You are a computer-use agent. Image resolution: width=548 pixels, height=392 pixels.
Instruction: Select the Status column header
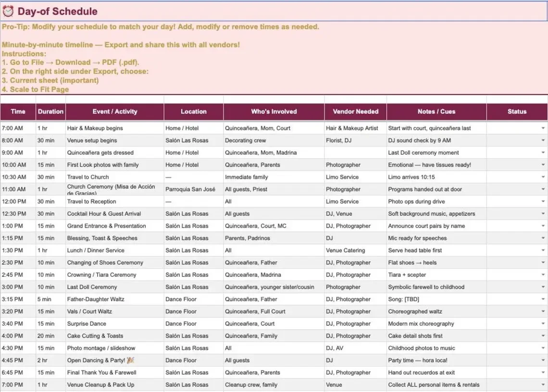(x=517, y=111)
